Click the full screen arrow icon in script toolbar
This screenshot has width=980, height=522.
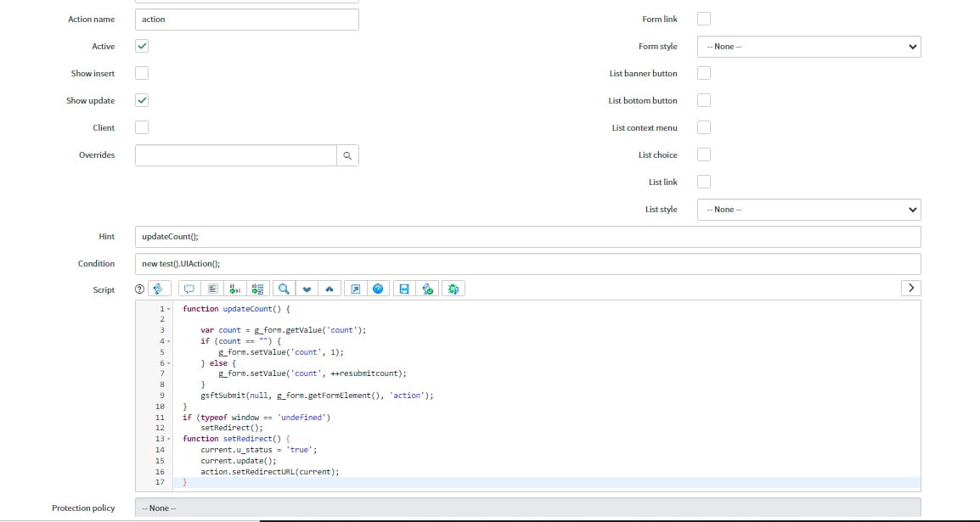coord(356,289)
